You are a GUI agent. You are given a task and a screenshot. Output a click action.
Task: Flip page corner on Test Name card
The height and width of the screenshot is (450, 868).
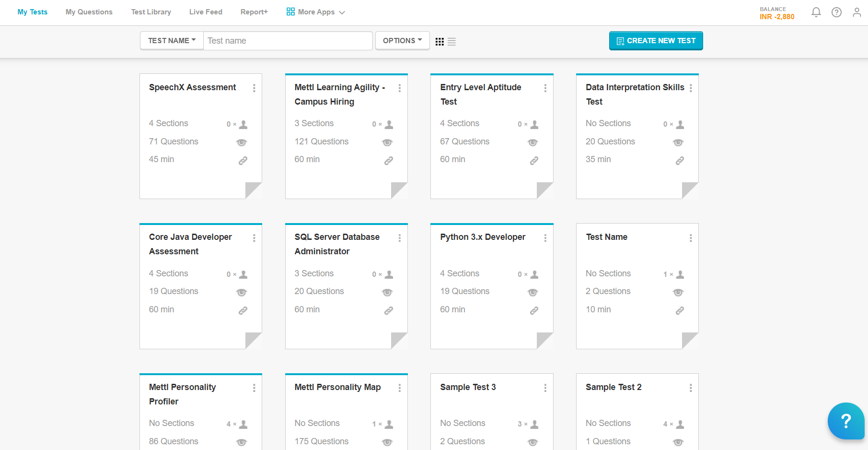tap(690, 341)
